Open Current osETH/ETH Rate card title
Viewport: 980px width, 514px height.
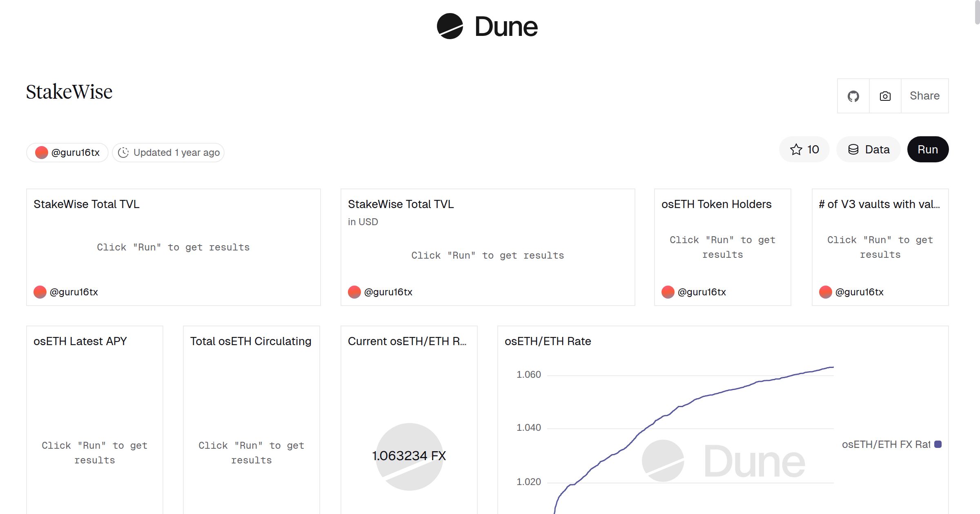pyautogui.click(x=407, y=341)
